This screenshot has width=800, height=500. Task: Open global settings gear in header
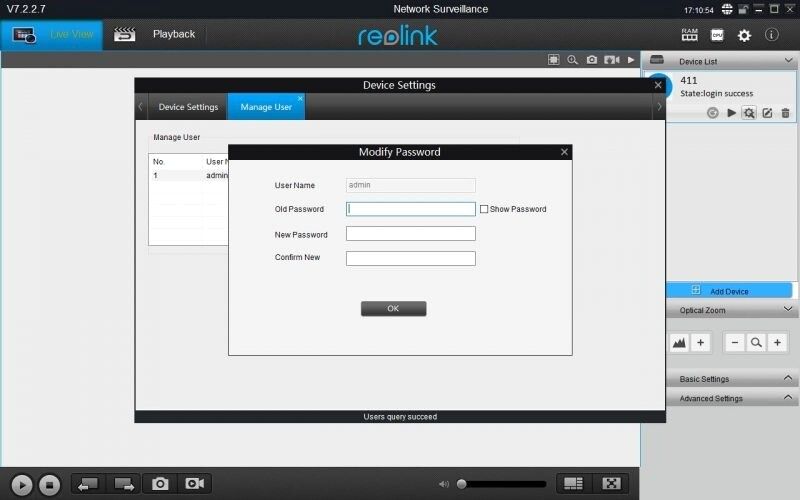pos(744,35)
